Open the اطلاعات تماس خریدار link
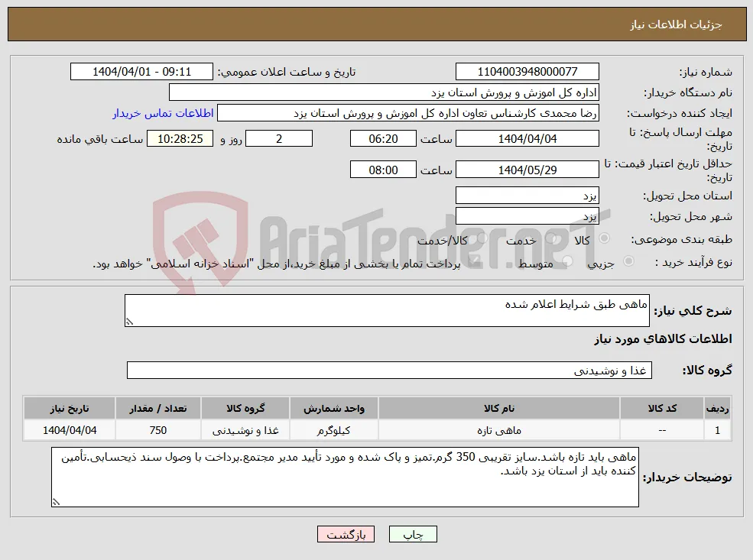This screenshot has width=753, height=560. pyautogui.click(x=163, y=113)
